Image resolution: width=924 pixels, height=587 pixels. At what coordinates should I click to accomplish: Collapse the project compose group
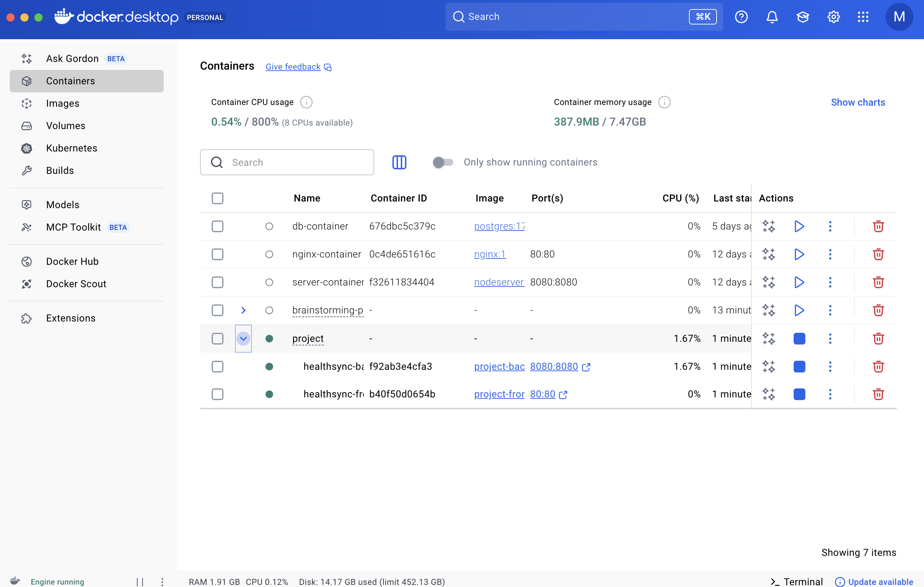(x=243, y=338)
